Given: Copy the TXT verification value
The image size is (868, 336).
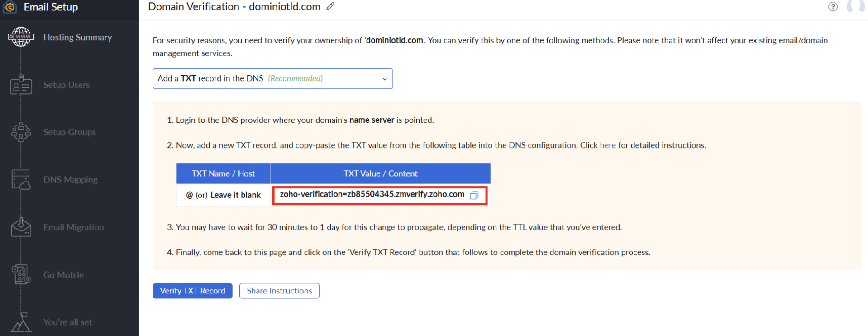Looking at the screenshot, I should pos(474,195).
